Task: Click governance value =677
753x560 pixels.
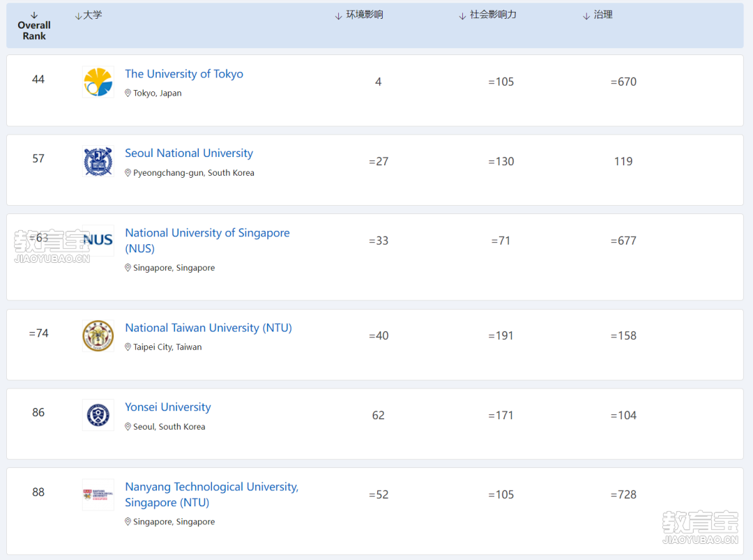Action: 623,241
